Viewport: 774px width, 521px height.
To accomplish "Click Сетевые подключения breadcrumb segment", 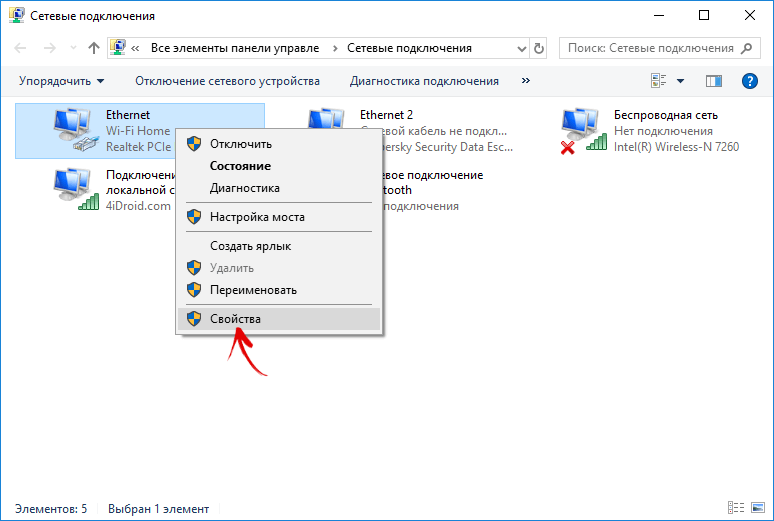I will [409, 48].
